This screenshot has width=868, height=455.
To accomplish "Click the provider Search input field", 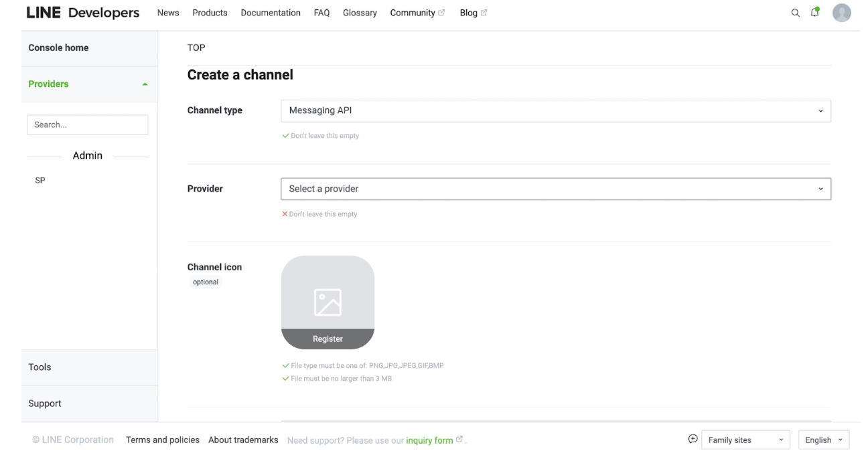I will [87, 124].
